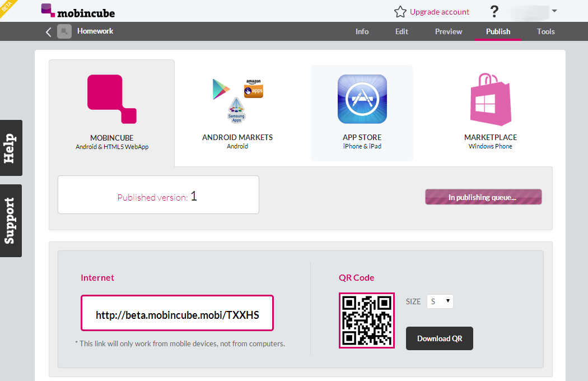Click the Amazon apps icon

coord(254,89)
